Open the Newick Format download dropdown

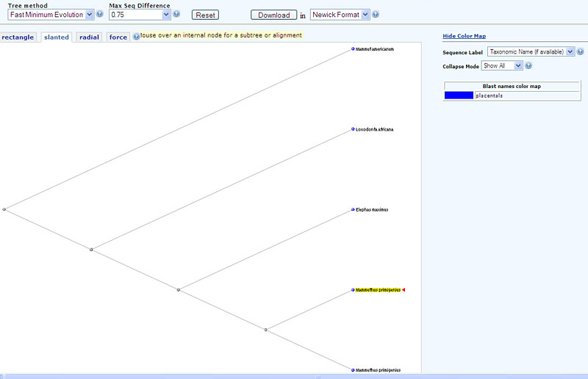340,15
